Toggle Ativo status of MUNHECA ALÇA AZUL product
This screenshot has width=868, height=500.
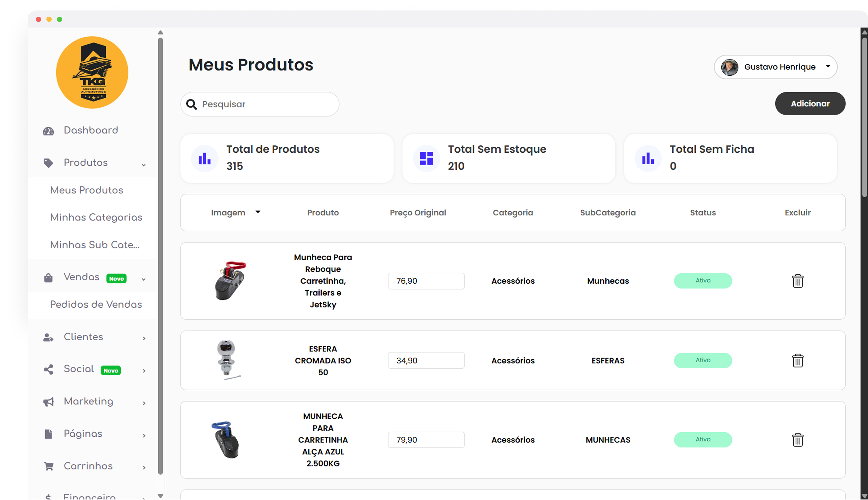point(702,440)
